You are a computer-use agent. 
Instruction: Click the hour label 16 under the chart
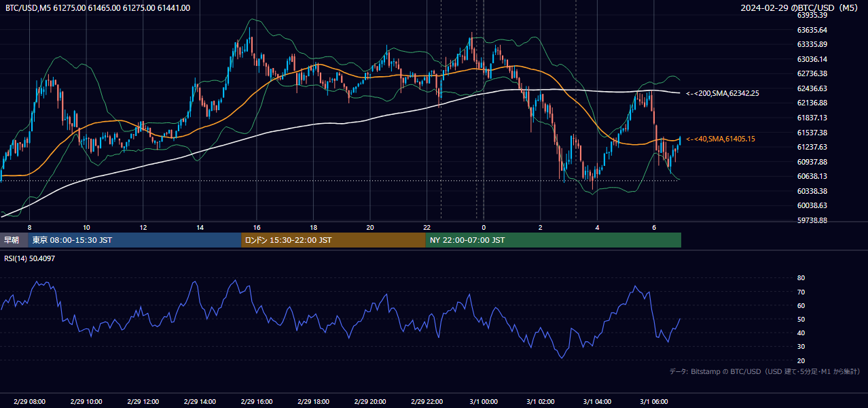(x=257, y=227)
